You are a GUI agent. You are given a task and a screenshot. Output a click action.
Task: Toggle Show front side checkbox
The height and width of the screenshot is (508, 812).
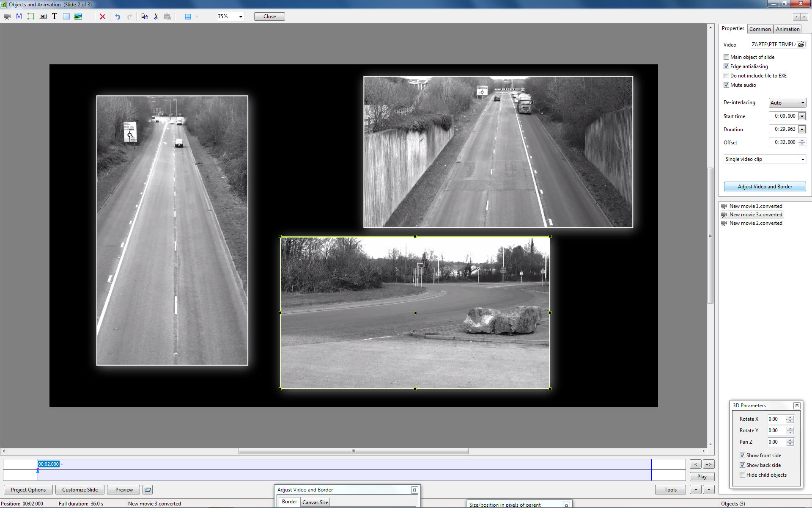742,456
